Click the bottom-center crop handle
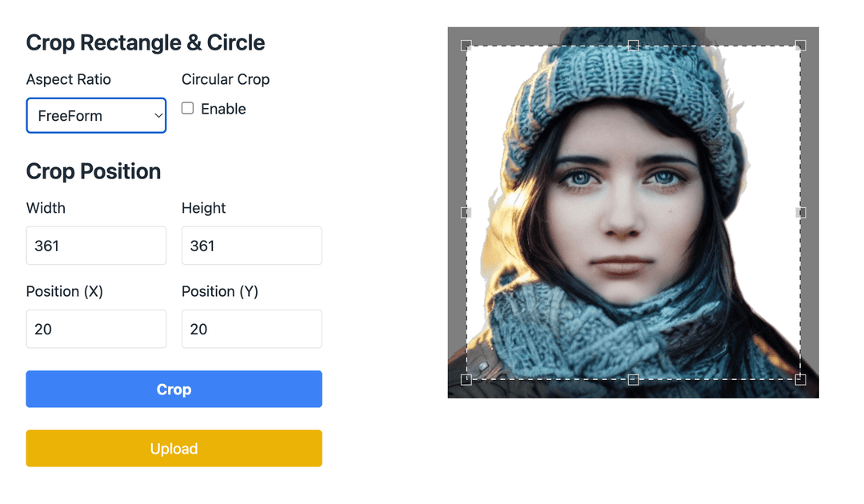Image resolution: width=864 pixels, height=504 pixels. coord(634,379)
